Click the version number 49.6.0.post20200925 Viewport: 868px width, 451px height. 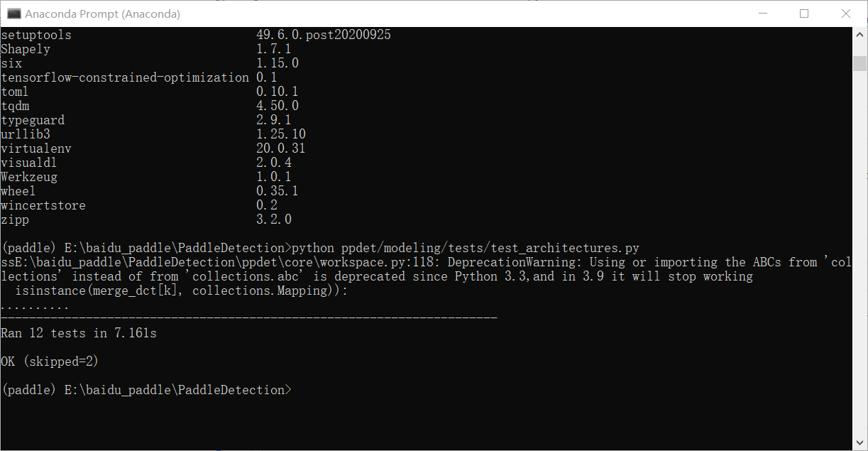[324, 35]
